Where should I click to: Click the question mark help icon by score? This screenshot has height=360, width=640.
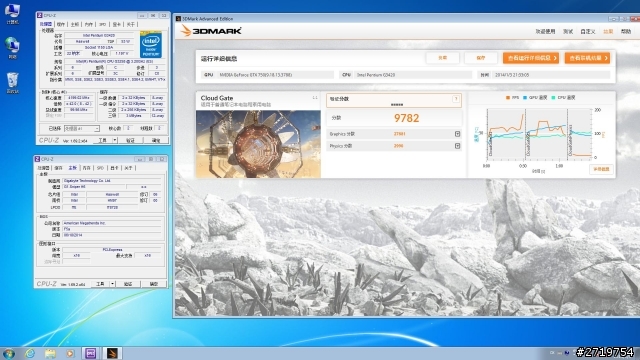pos(456,99)
